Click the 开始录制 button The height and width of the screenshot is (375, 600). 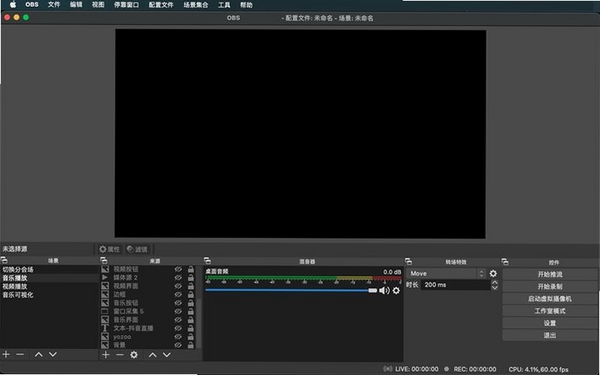(550, 286)
